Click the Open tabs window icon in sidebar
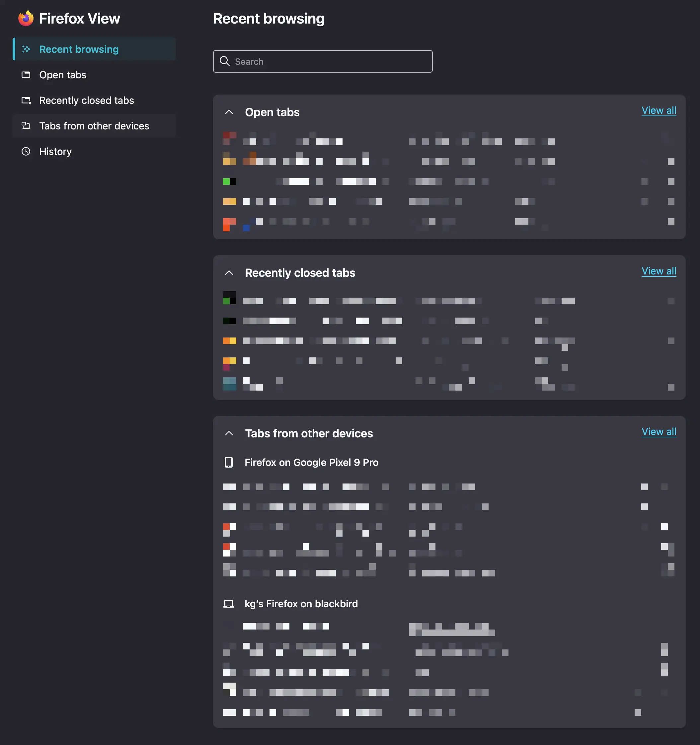 click(26, 75)
